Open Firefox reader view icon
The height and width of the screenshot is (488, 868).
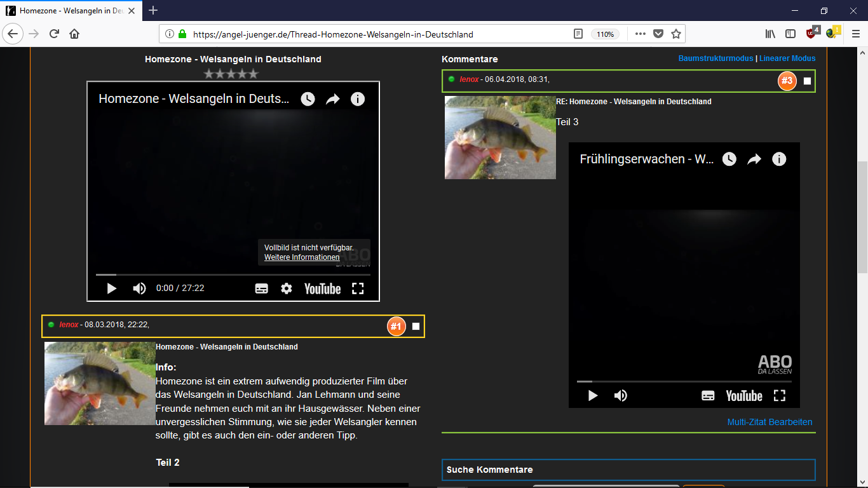point(578,34)
